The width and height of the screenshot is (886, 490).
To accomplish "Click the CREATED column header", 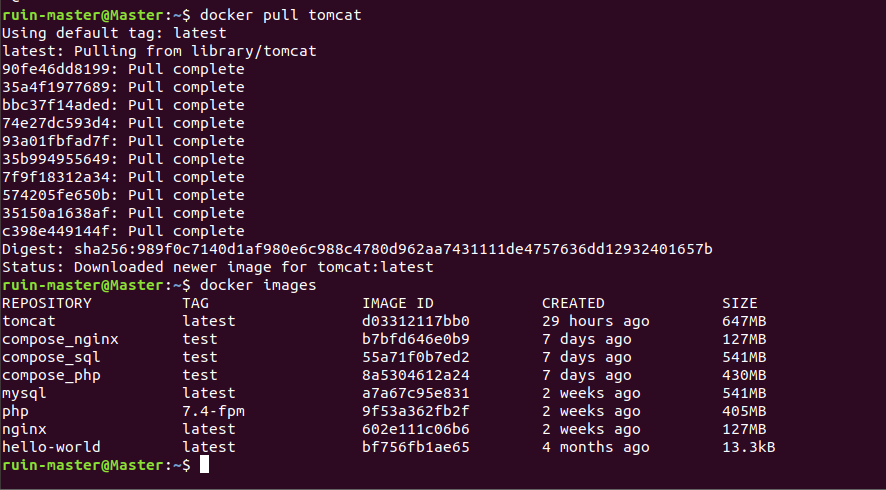I will pyautogui.click(x=573, y=303).
